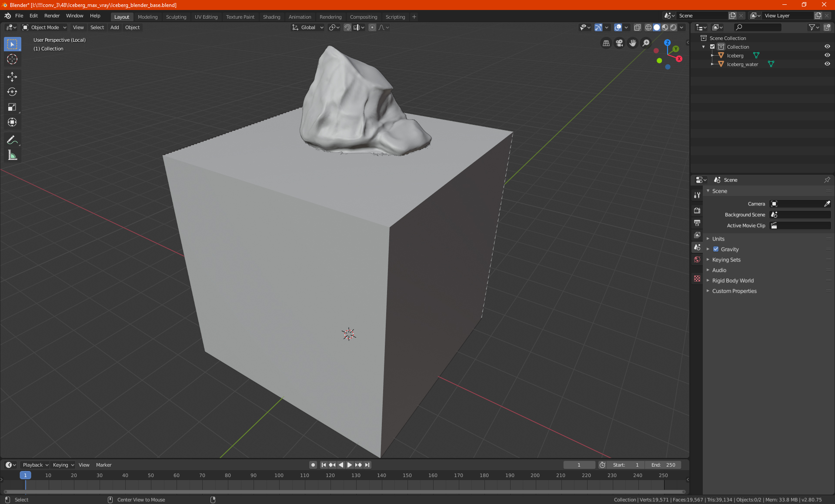Uncheck the Collection exclude checkbox
The width and height of the screenshot is (835, 504).
(712, 47)
